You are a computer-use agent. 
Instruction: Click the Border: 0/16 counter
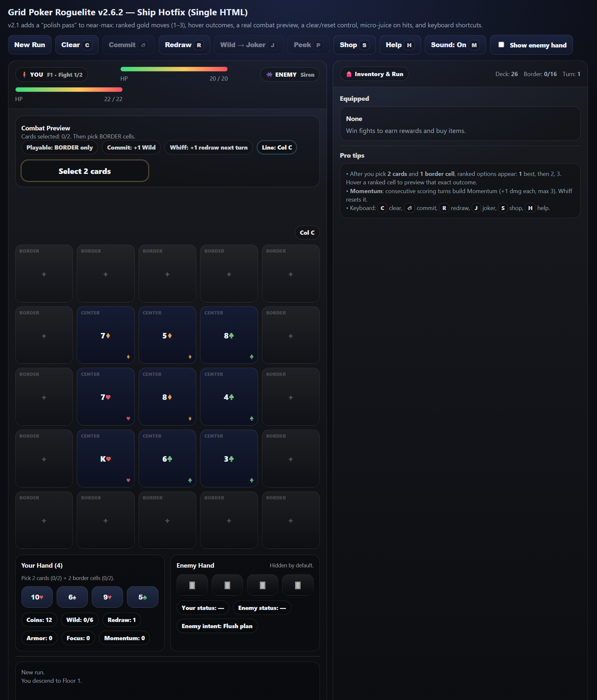click(x=540, y=74)
